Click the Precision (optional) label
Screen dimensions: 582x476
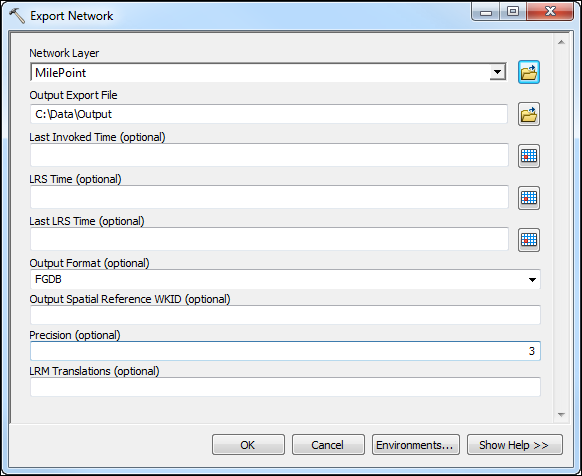[x=75, y=335]
